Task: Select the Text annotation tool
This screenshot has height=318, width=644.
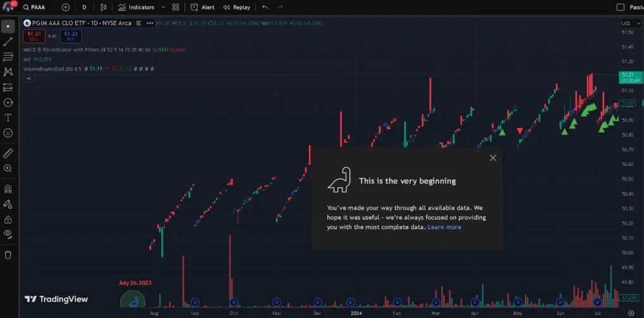Action: pos(8,117)
